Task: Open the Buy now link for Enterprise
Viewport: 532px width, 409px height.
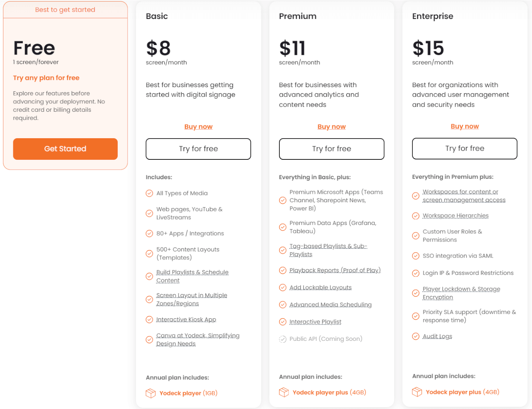Action: pyautogui.click(x=465, y=126)
